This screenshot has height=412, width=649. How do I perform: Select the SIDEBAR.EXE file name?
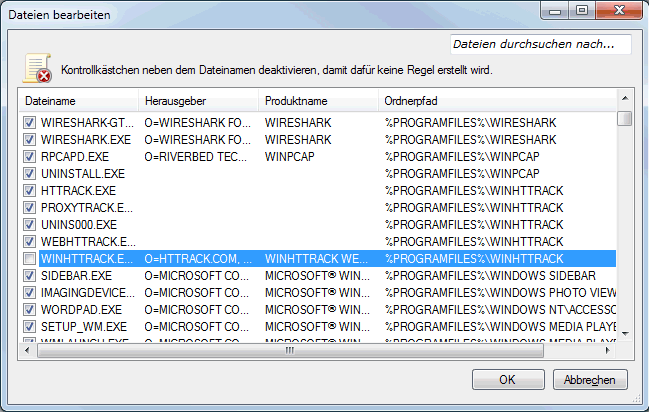click(76, 276)
